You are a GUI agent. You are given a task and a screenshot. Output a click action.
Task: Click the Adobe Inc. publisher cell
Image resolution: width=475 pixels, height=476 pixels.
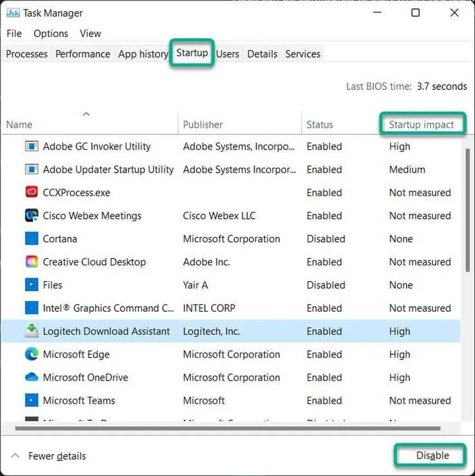point(206,261)
